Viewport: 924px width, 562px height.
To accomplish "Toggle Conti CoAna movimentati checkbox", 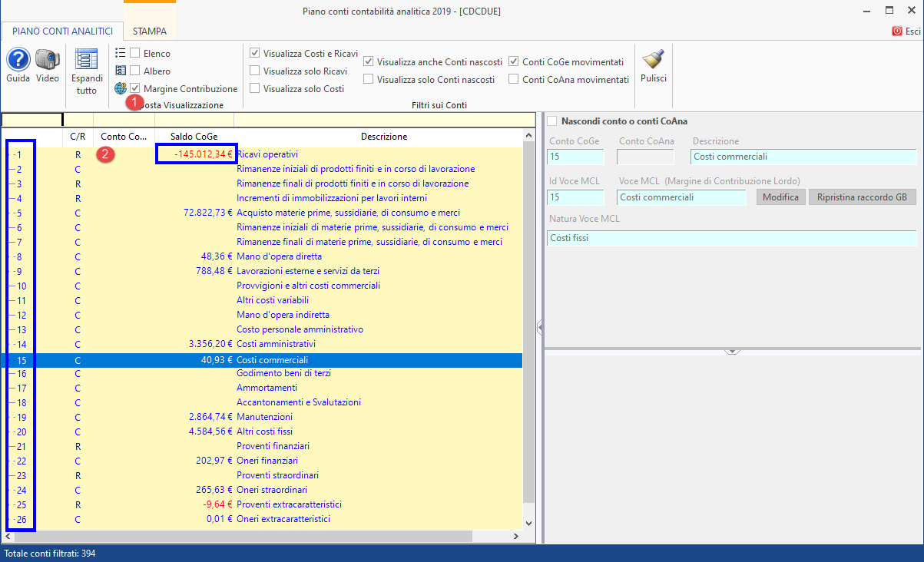I will point(514,80).
